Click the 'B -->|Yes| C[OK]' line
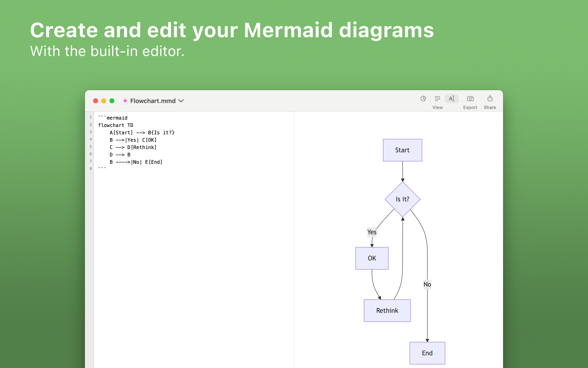 coord(133,140)
